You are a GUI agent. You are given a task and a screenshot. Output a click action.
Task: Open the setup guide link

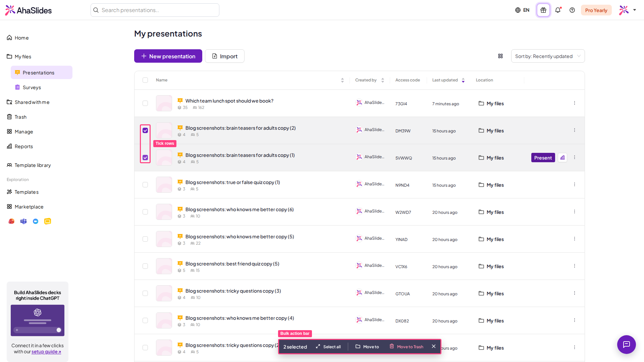pos(46,352)
